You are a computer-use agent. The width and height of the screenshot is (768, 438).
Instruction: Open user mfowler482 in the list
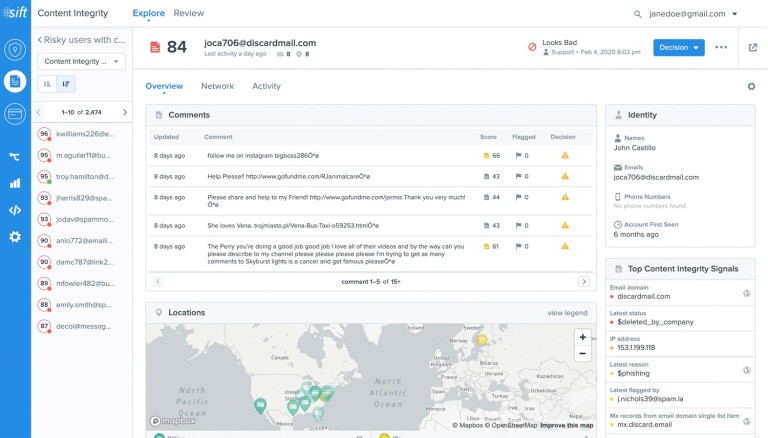[x=81, y=283]
